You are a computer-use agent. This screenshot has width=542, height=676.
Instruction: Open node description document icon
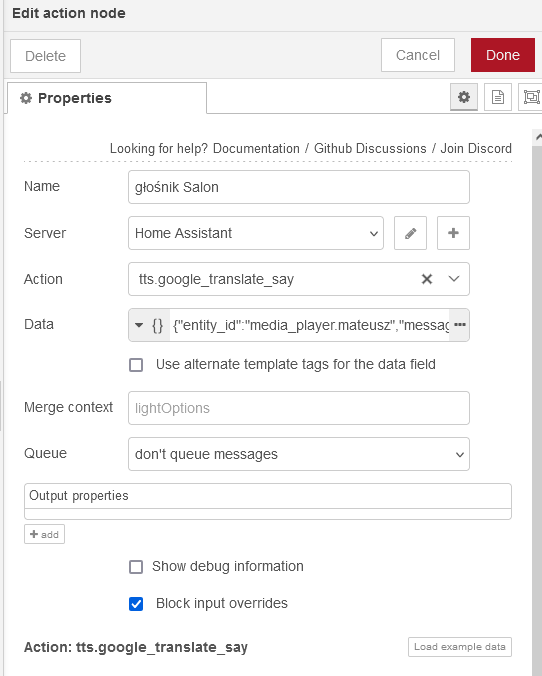pyautogui.click(x=498, y=97)
